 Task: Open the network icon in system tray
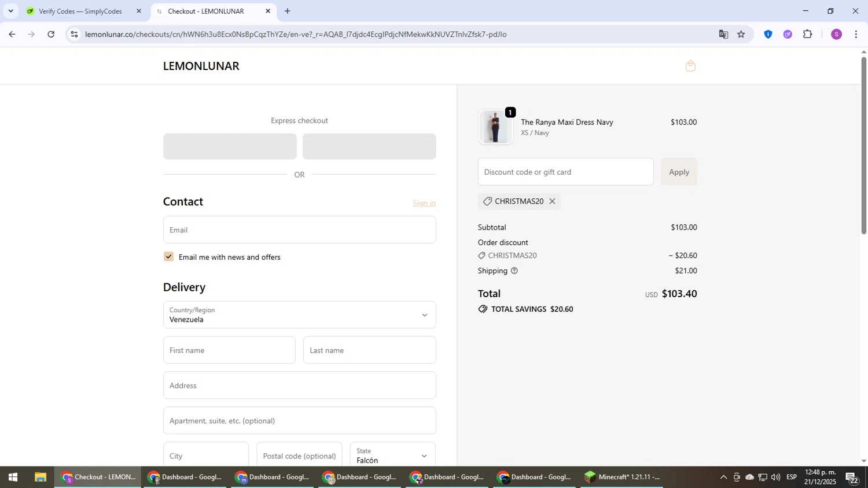763,477
